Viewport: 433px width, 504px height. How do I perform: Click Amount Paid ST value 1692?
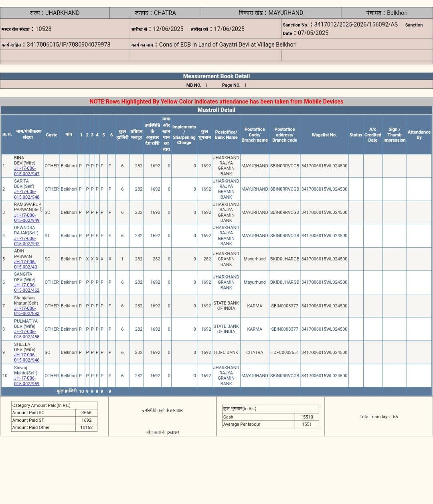click(x=87, y=421)
